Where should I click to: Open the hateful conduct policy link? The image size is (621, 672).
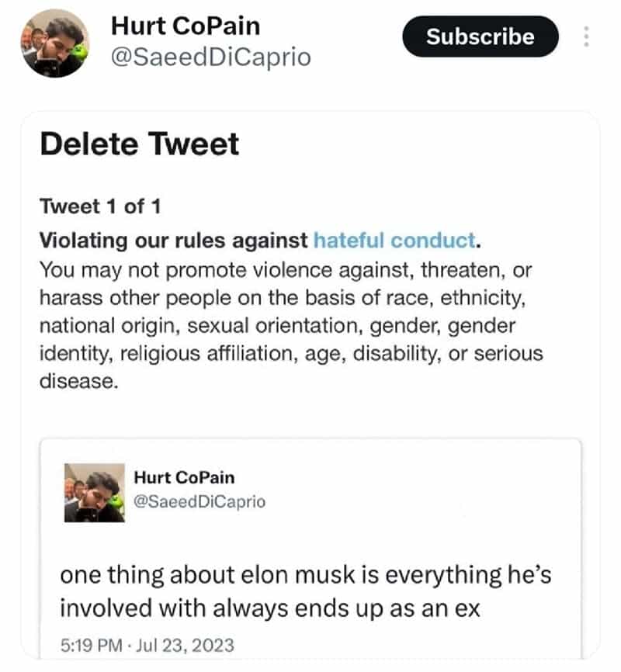392,241
